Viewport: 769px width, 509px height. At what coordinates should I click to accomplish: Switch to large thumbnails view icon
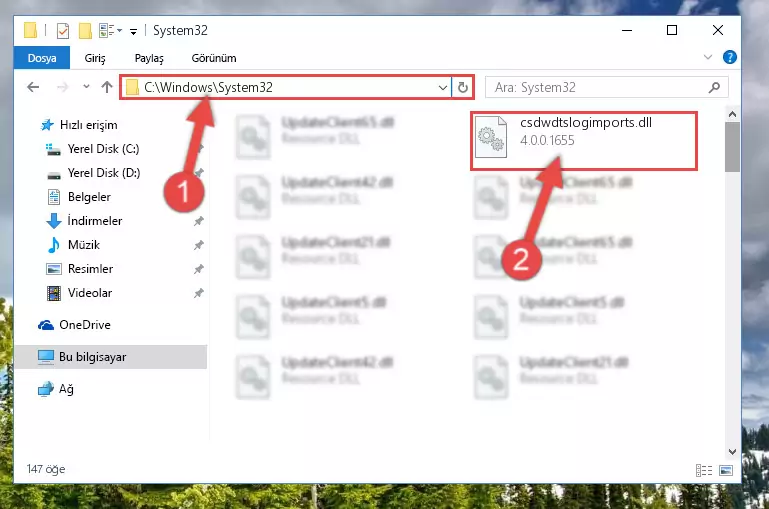click(726, 470)
